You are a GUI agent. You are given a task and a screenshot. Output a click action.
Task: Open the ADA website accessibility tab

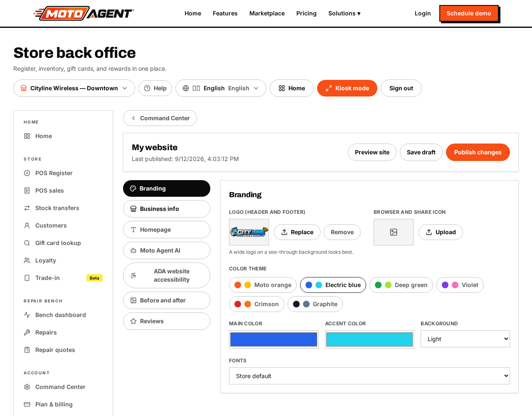(x=167, y=275)
